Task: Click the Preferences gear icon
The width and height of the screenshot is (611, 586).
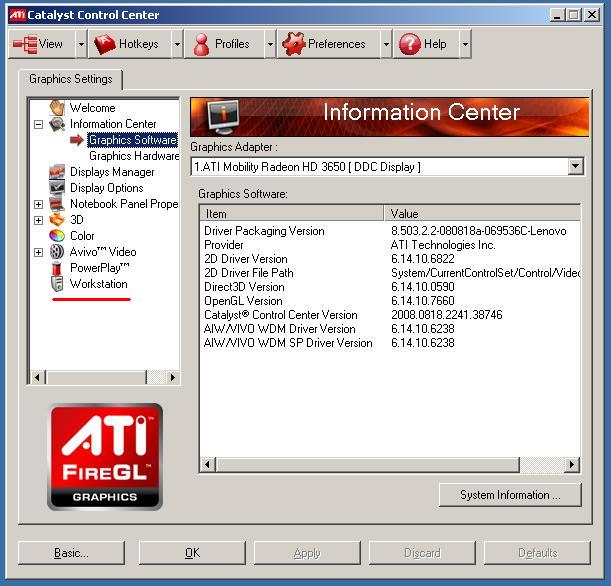Action: click(x=293, y=44)
